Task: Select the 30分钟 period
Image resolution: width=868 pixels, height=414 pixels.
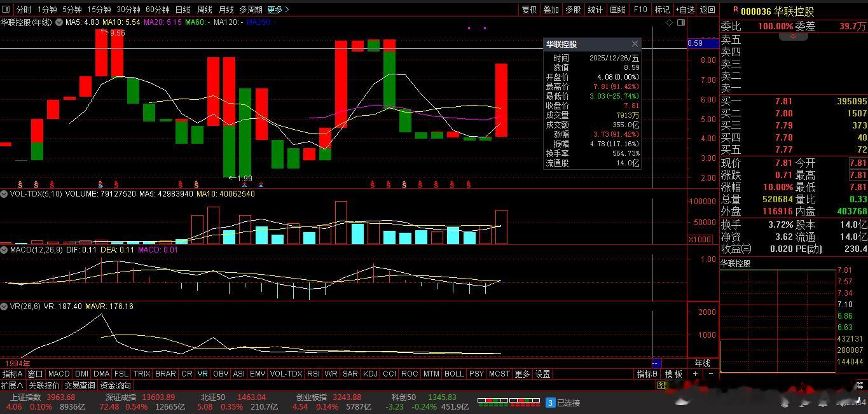Action: [x=128, y=10]
